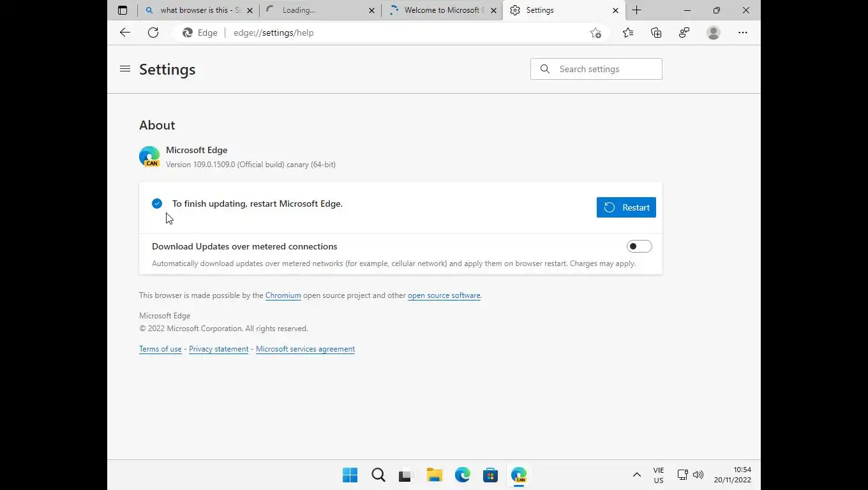Click the Edge site identity badge
This screenshot has width=868, height=490.
pyautogui.click(x=200, y=33)
